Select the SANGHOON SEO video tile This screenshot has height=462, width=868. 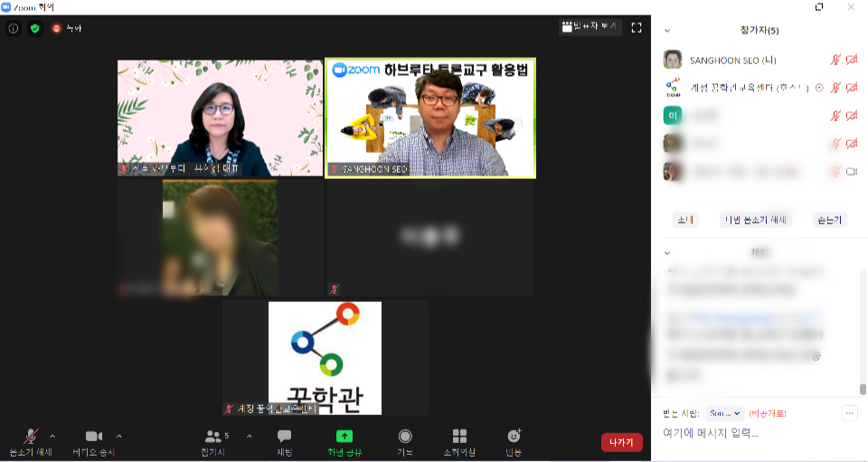[x=430, y=118]
